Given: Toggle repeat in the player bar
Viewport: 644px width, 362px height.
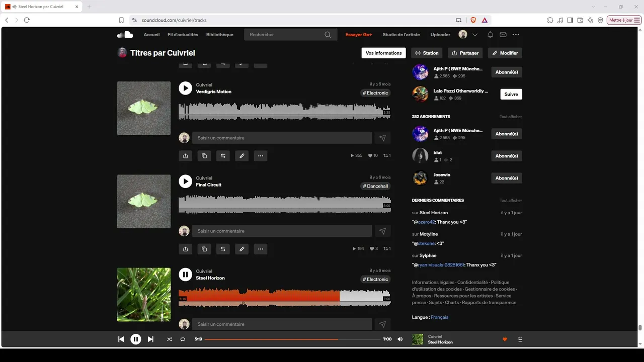Looking at the screenshot, I should [x=183, y=339].
